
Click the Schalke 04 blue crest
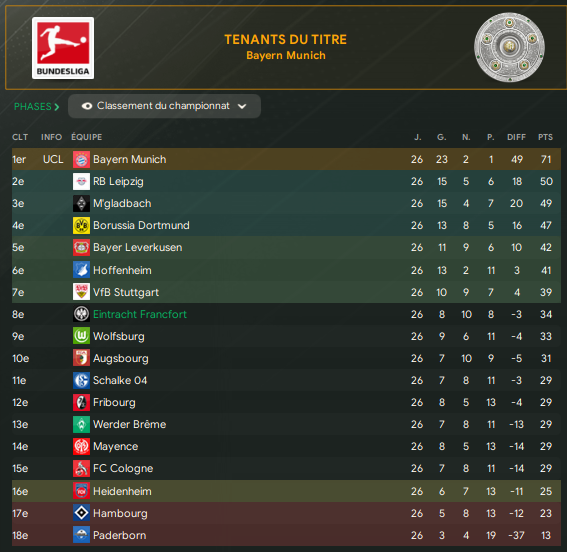click(x=81, y=380)
